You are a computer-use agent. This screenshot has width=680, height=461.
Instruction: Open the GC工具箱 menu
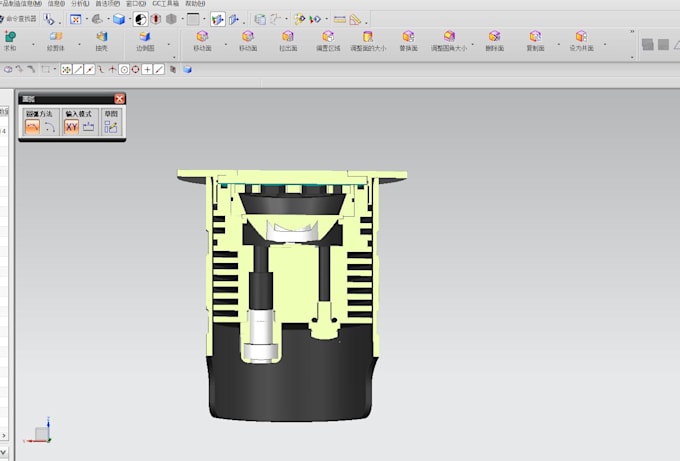point(166,3)
